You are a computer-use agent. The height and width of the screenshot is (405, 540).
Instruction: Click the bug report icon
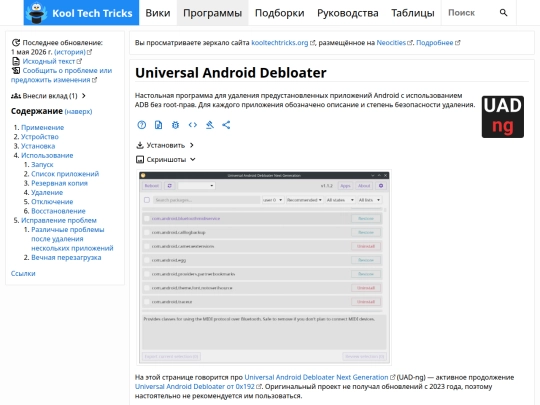click(x=175, y=125)
